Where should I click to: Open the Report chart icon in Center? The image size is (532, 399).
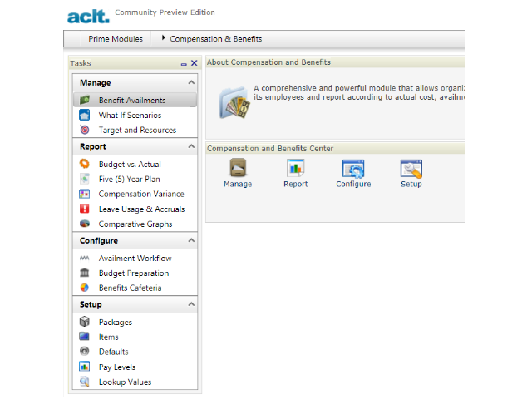(x=296, y=168)
